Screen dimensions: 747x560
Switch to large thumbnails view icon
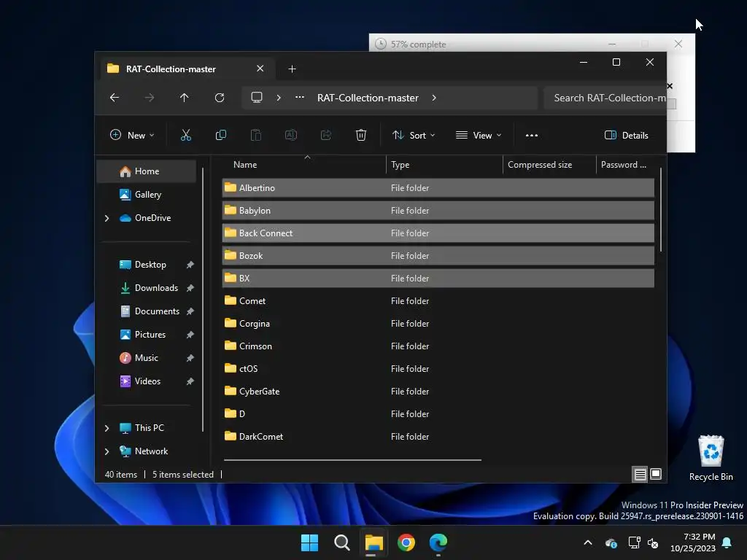point(656,474)
